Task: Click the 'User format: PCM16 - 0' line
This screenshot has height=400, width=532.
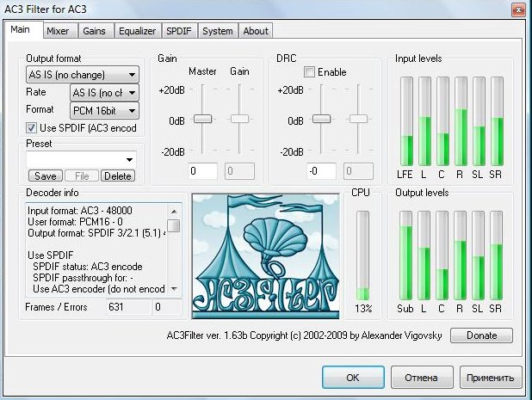Action: [75, 222]
